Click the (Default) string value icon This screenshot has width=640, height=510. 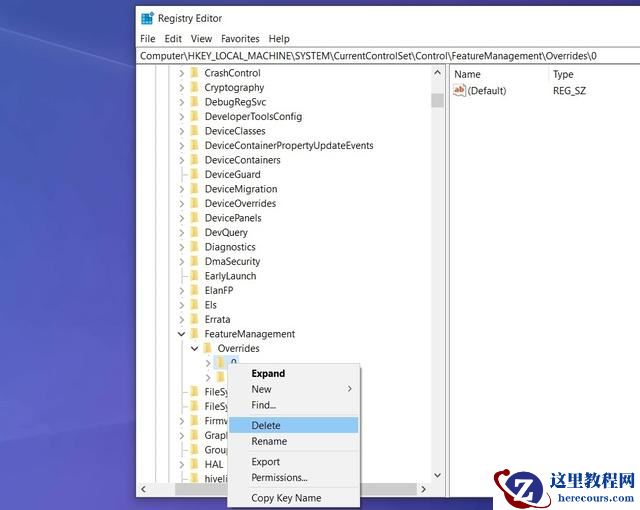point(459,90)
